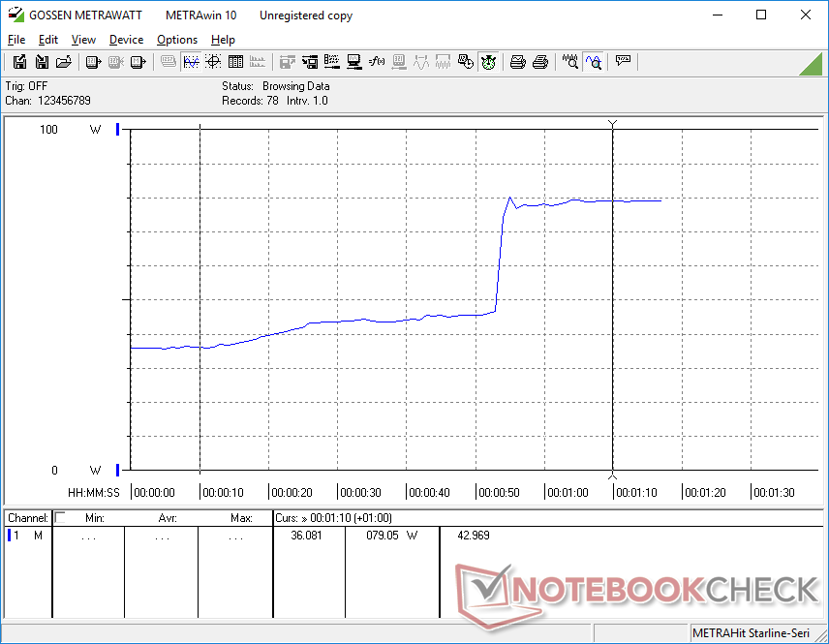Click the print preview icon
Viewport: 829px width, 644px height.
tap(517, 62)
